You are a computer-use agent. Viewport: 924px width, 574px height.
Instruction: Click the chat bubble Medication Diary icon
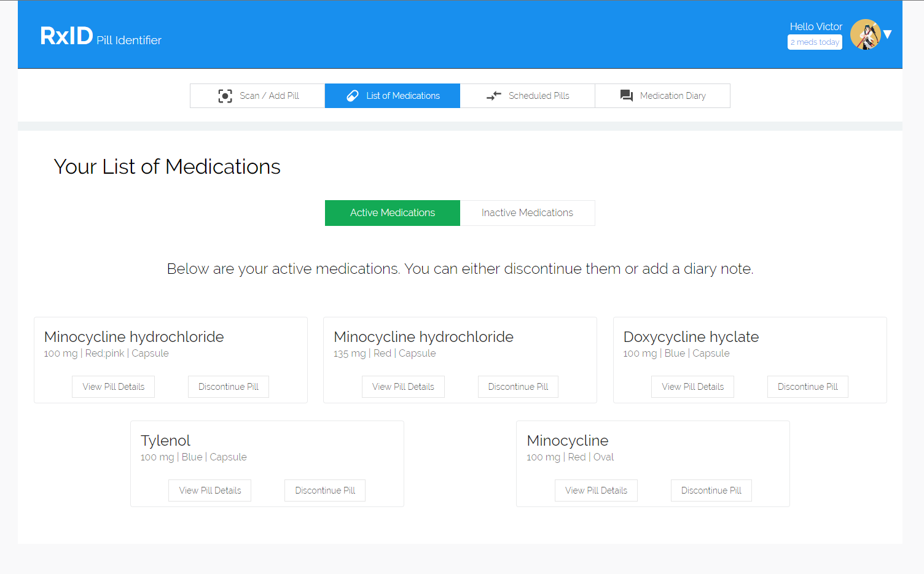point(626,96)
